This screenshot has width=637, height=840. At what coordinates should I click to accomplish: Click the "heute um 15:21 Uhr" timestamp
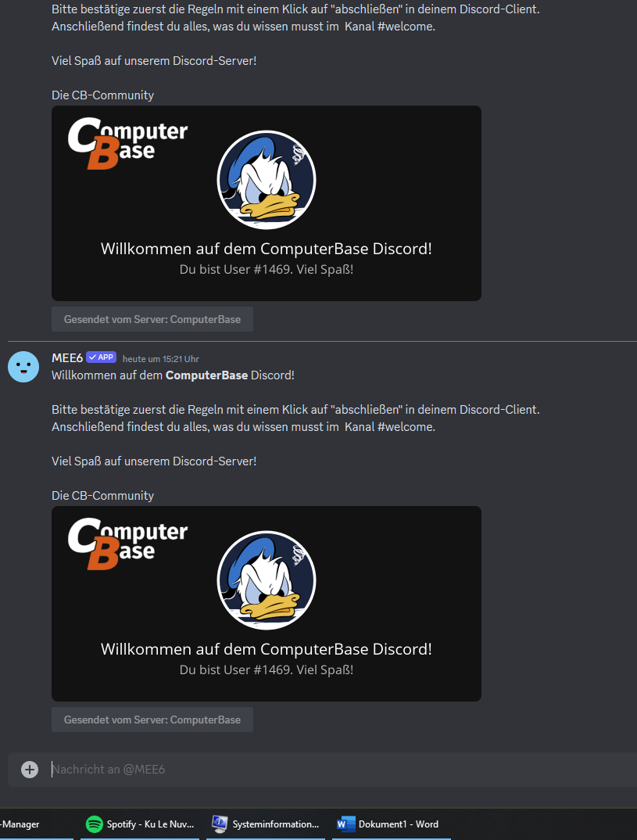coord(160,359)
